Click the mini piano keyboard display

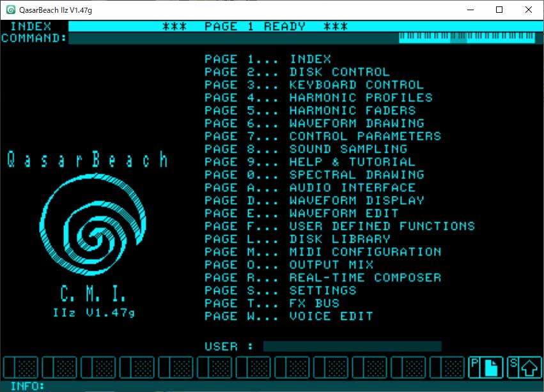click(467, 38)
